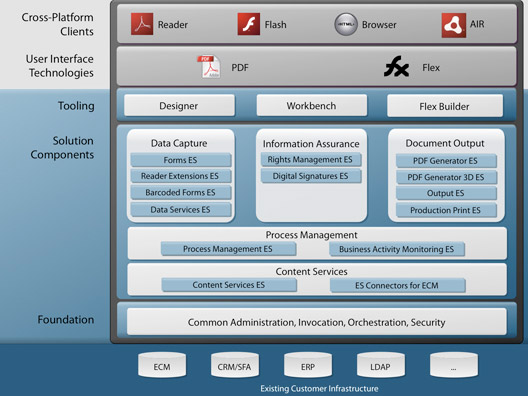Click the Content Services section heading
The width and height of the screenshot is (528, 396).
[311, 271]
